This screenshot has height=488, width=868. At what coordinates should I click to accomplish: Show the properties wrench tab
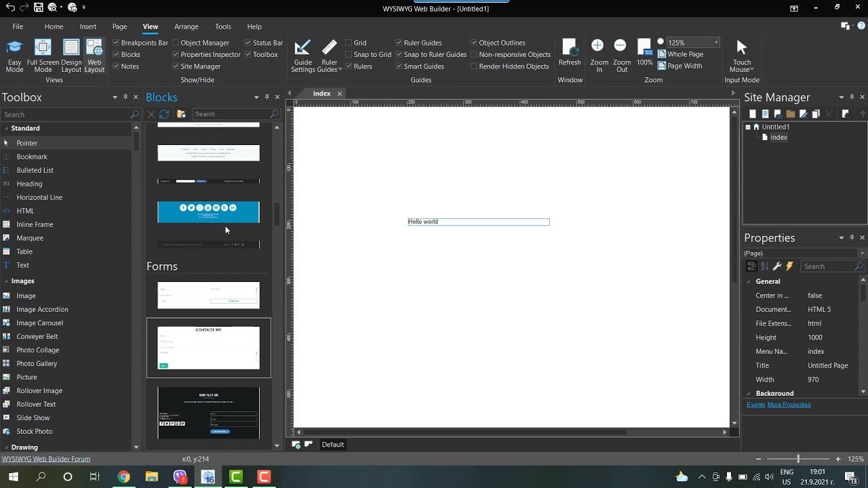pos(777,266)
